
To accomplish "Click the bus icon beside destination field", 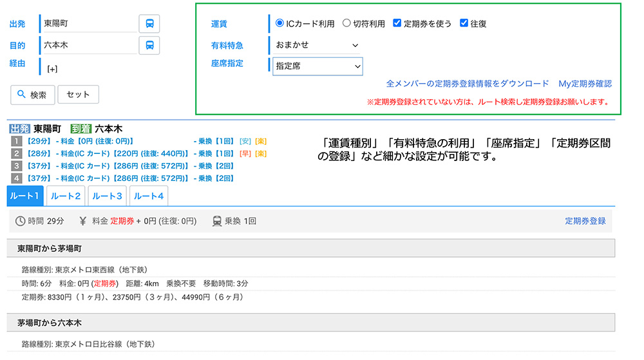I will coord(149,46).
